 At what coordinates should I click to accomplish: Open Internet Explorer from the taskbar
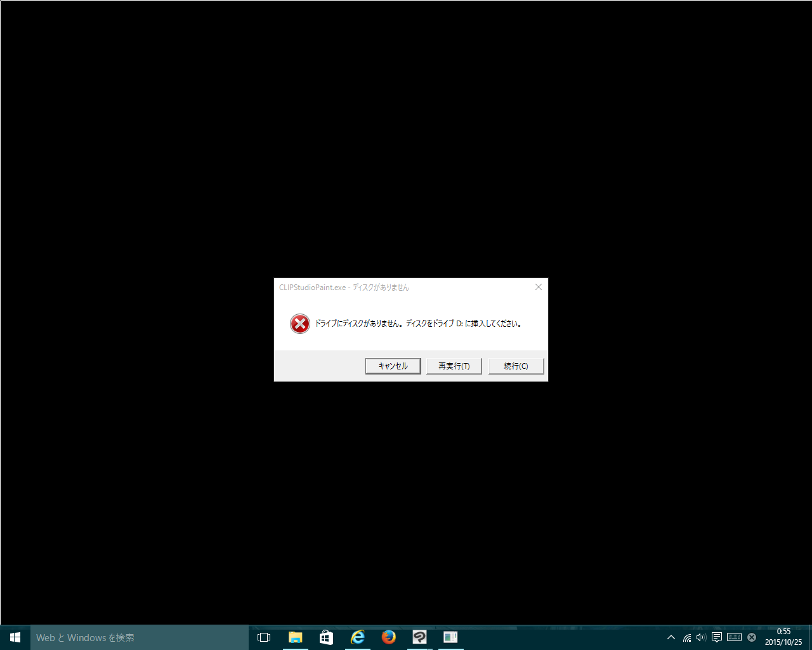[x=358, y=637]
